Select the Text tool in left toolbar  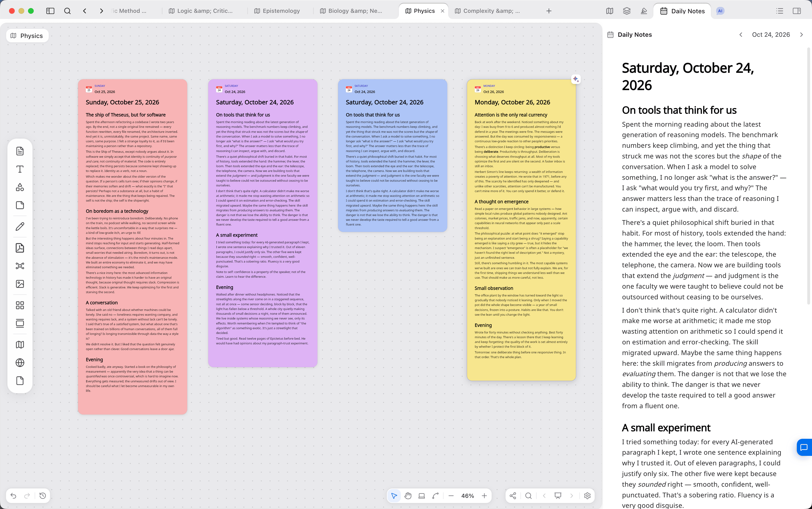(x=20, y=169)
